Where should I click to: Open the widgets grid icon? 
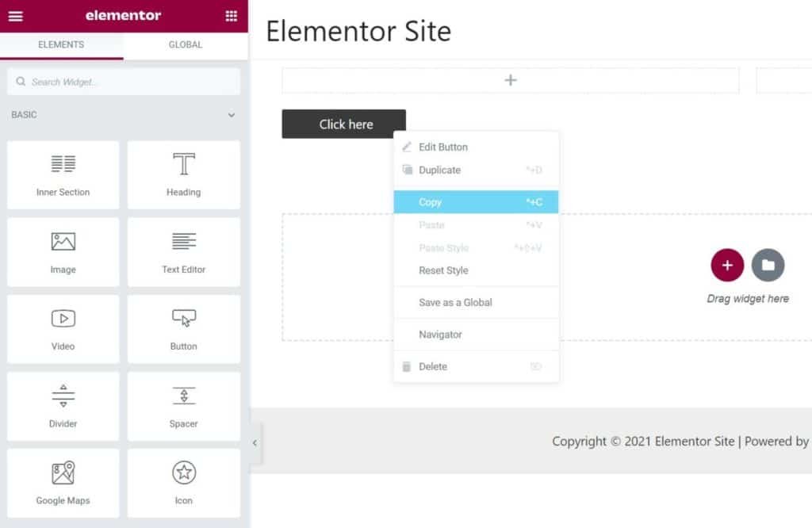click(x=231, y=16)
